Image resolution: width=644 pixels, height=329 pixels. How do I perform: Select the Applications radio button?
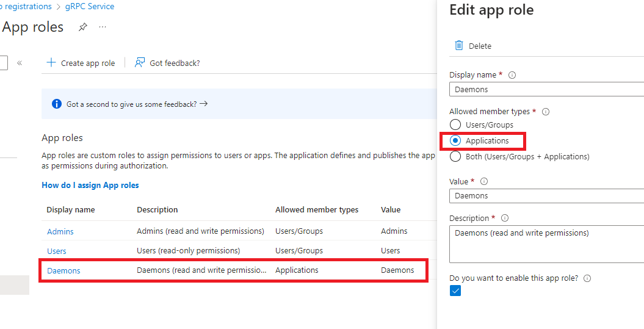(455, 140)
